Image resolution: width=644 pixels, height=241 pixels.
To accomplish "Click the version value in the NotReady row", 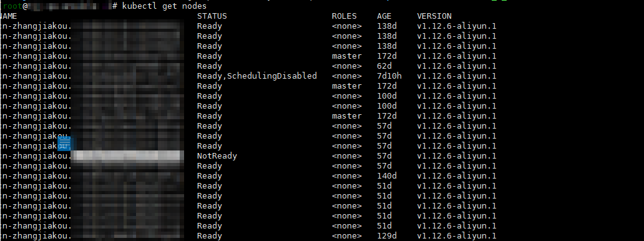I will (456, 156).
